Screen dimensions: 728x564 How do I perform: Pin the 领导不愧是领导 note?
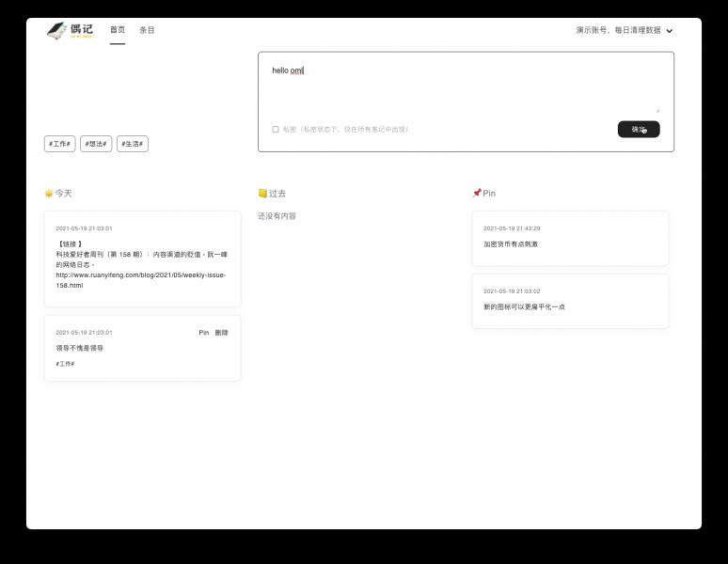pyautogui.click(x=204, y=333)
